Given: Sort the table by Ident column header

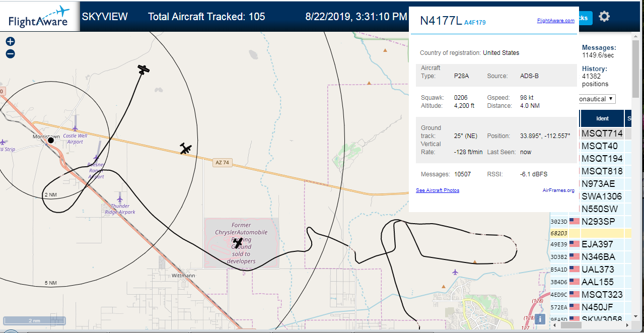Looking at the screenshot, I should click(602, 118).
